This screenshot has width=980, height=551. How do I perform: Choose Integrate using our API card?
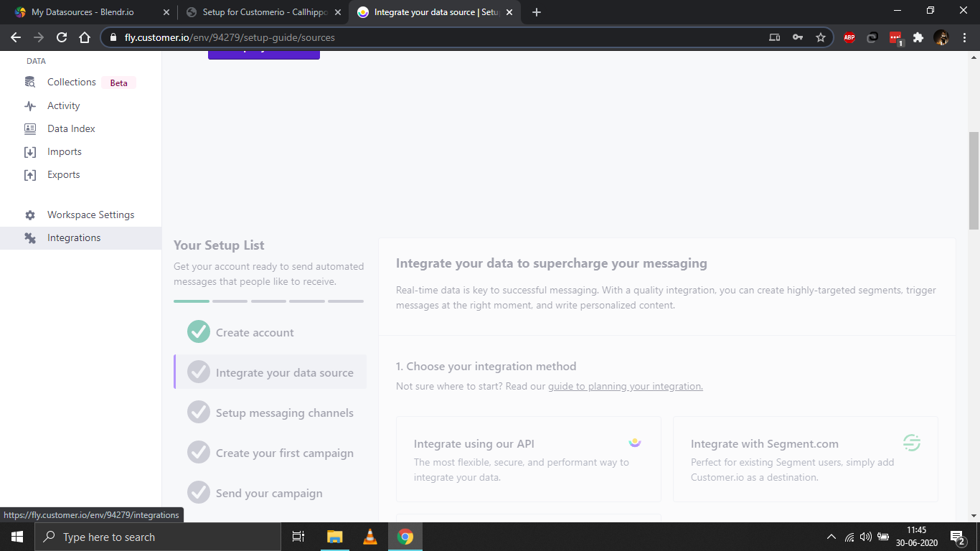tap(529, 459)
